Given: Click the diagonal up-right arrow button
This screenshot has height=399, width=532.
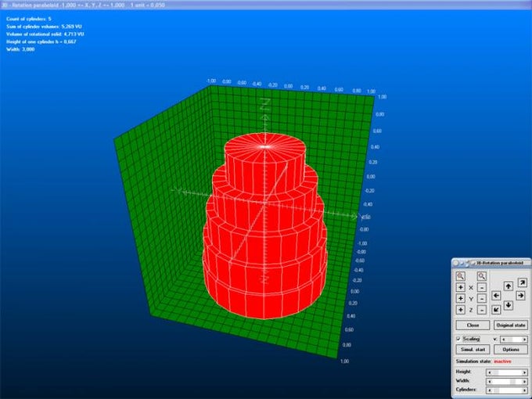Looking at the screenshot, I should [523, 282].
